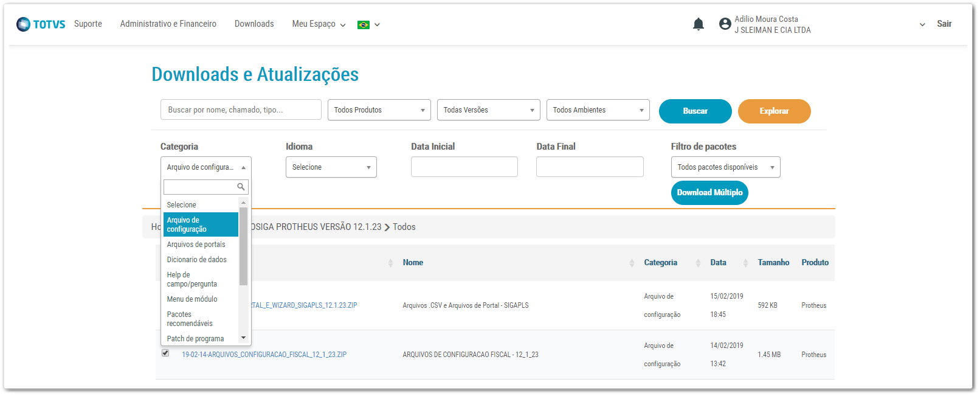Click the 592 KB size cell

767,305
